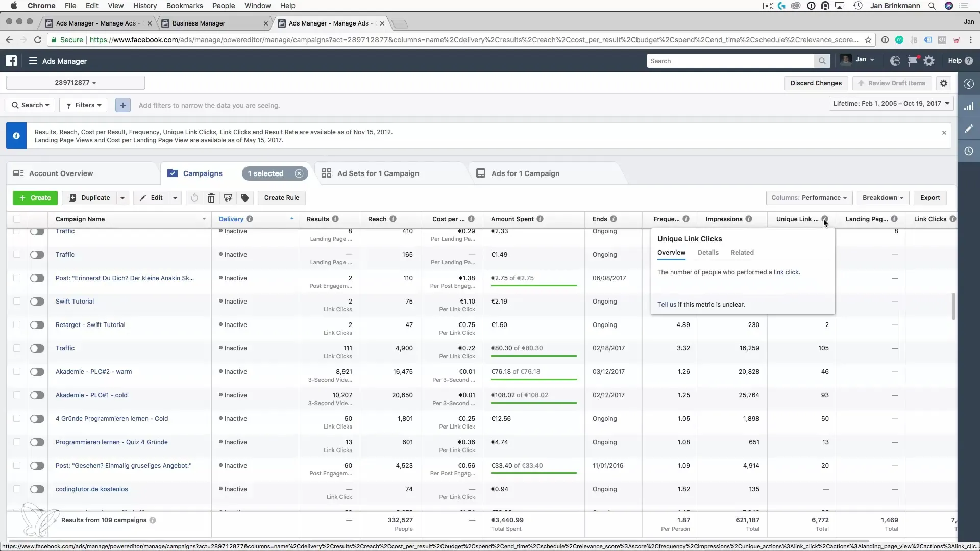Check the box for codingtutor.de kostenlos row
This screenshot has height=551, width=980.
[17, 489]
